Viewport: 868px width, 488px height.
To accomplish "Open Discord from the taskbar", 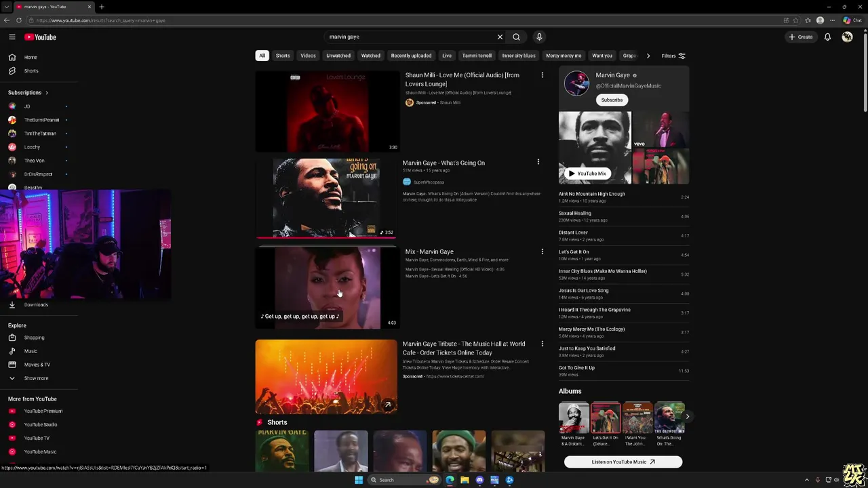I will (479, 480).
